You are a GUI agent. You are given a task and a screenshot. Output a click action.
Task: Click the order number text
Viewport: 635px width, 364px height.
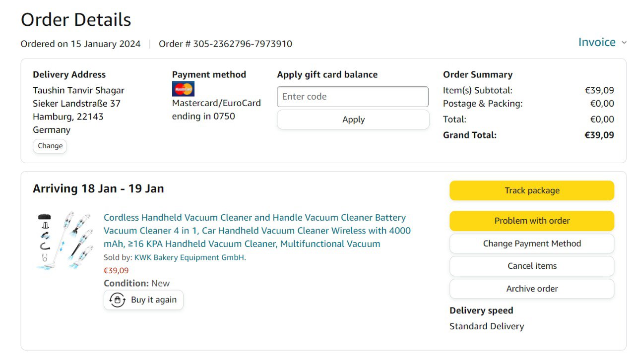click(225, 44)
